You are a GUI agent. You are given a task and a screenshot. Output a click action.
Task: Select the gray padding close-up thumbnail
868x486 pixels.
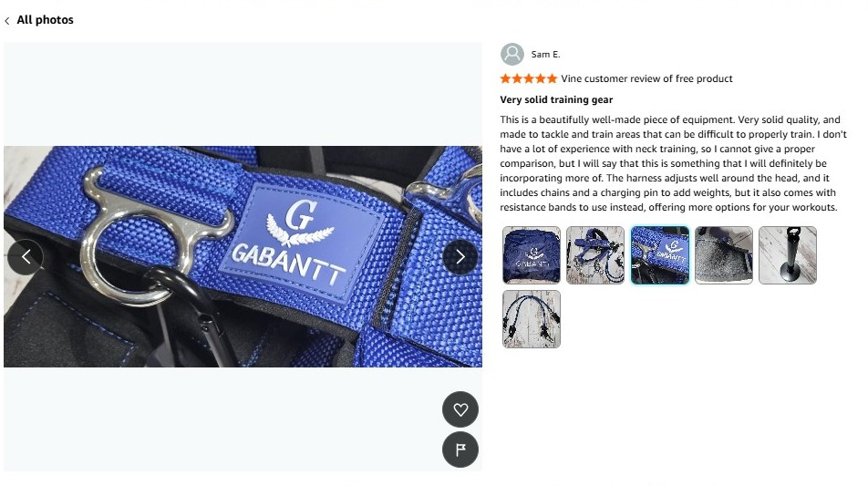tap(724, 255)
